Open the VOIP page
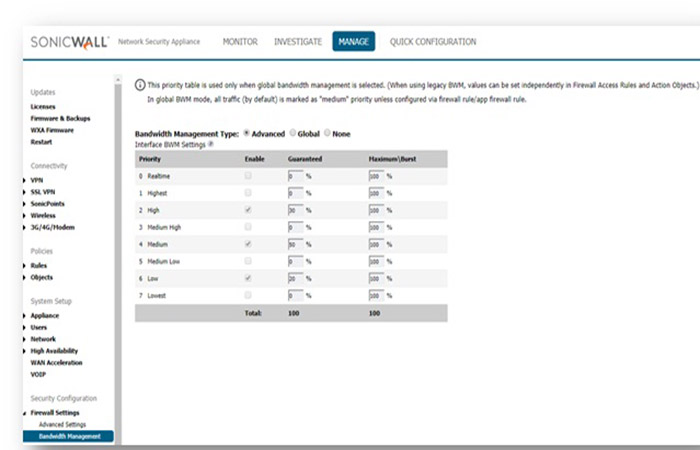Viewport: 700px width, 450px height. coord(38,374)
